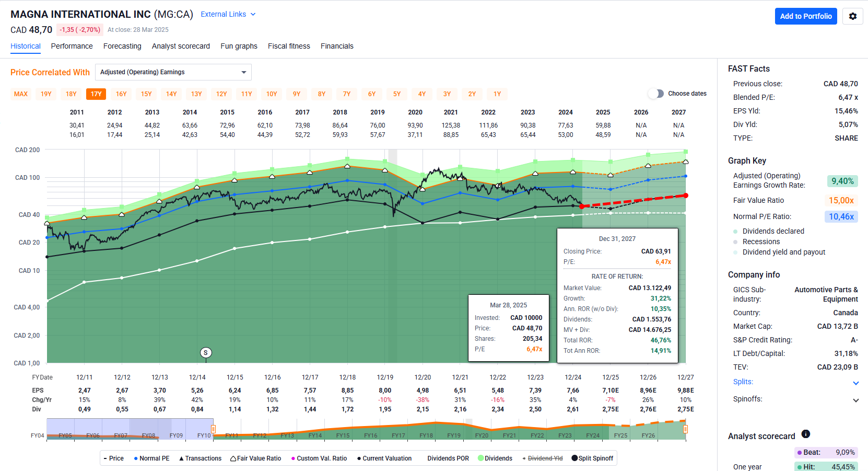Screen dimensions: 868x471
Task: Toggle the Transactions legend icon
Action: pos(181,458)
